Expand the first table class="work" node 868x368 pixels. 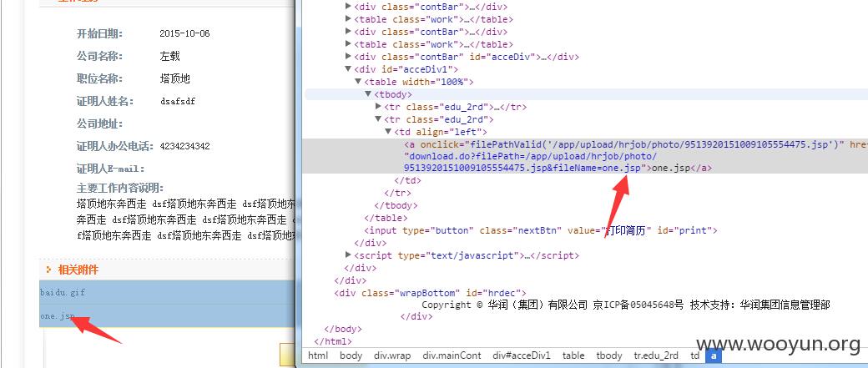(x=348, y=19)
